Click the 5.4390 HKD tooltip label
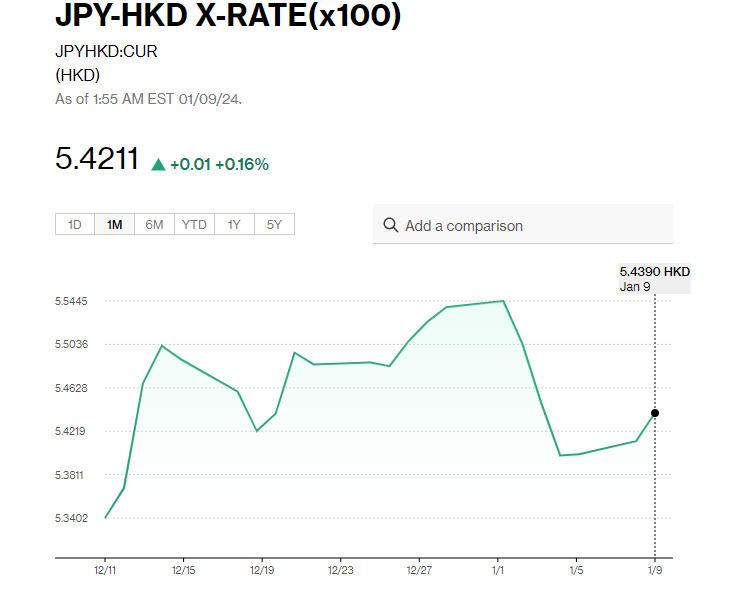The height and width of the screenshot is (606, 735). (x=655, y=272)
